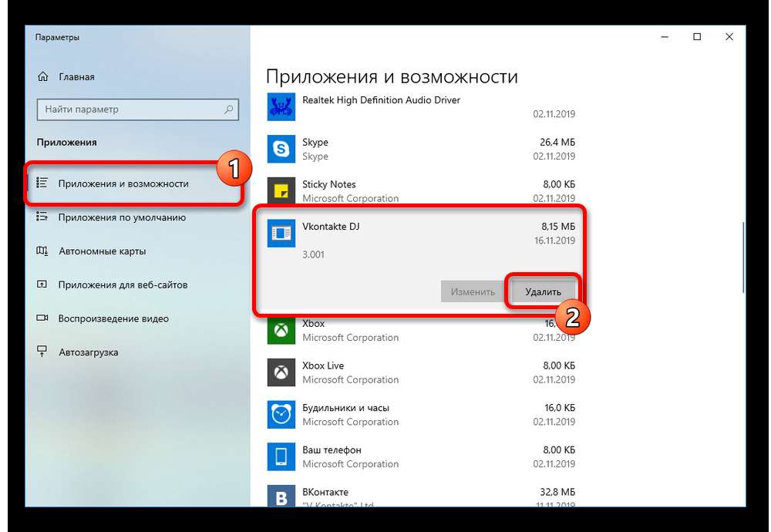Viewport: 771px width, 532px height.
Task: Open Воспроизведение видео settings
Action: tap(113, 318)
